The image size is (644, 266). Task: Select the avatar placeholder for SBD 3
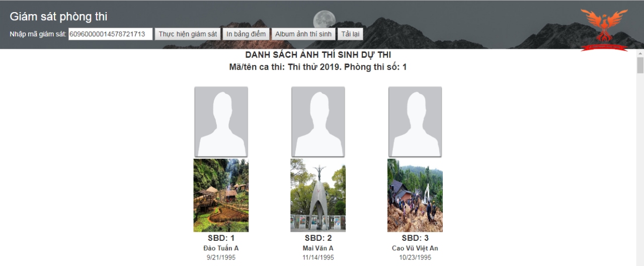click(x=415, y=121)
